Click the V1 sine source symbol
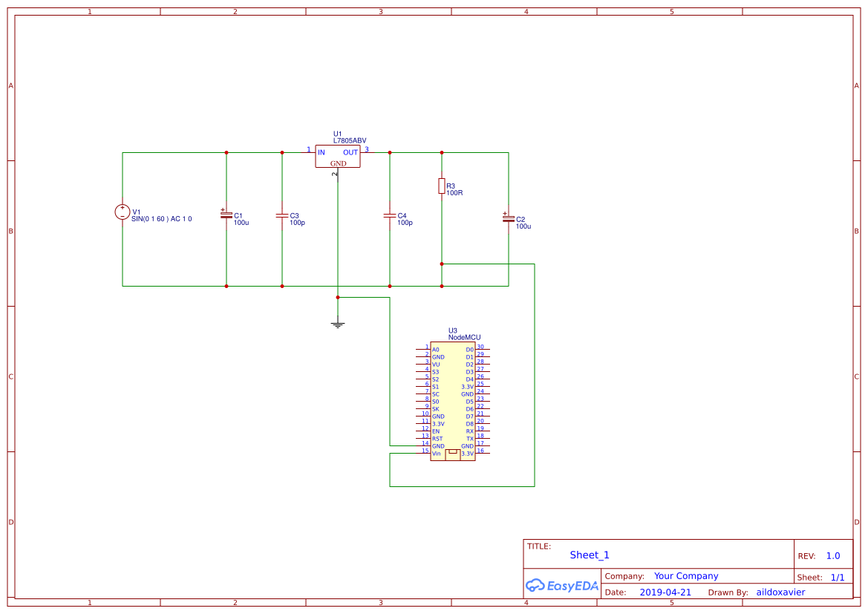This screenshot has height=614, width=868. pyautogui.click(x=122, y=212)
